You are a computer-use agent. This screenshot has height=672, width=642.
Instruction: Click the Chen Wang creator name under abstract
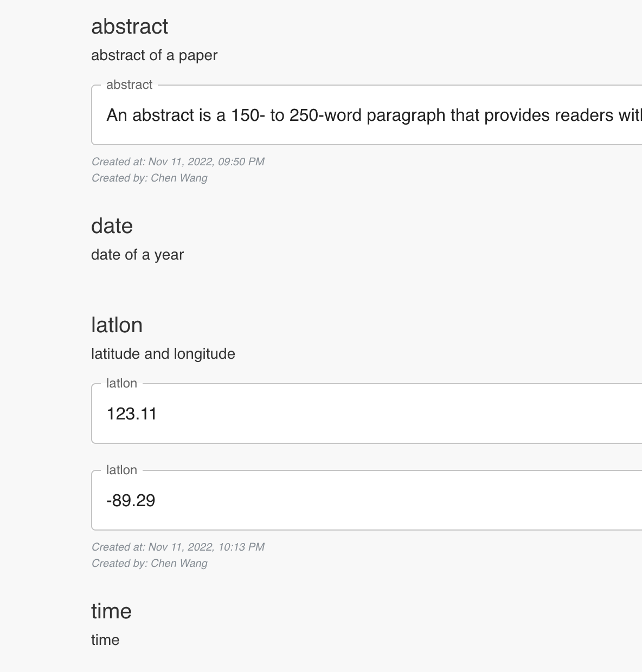(179, 178)
